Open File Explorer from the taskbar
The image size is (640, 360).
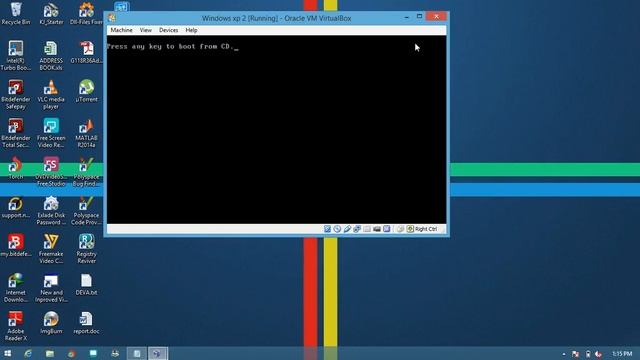point(50,353)
